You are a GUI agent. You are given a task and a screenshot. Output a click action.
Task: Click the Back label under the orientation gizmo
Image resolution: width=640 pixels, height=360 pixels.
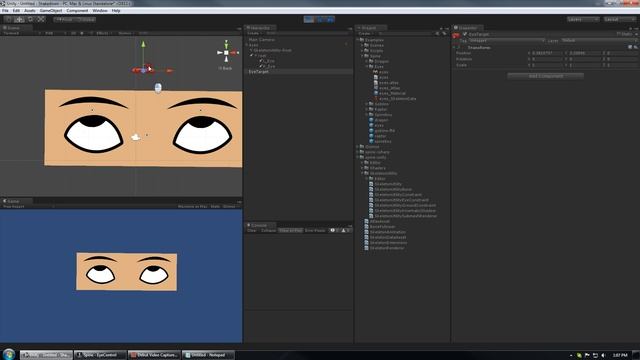click(226, 68)
